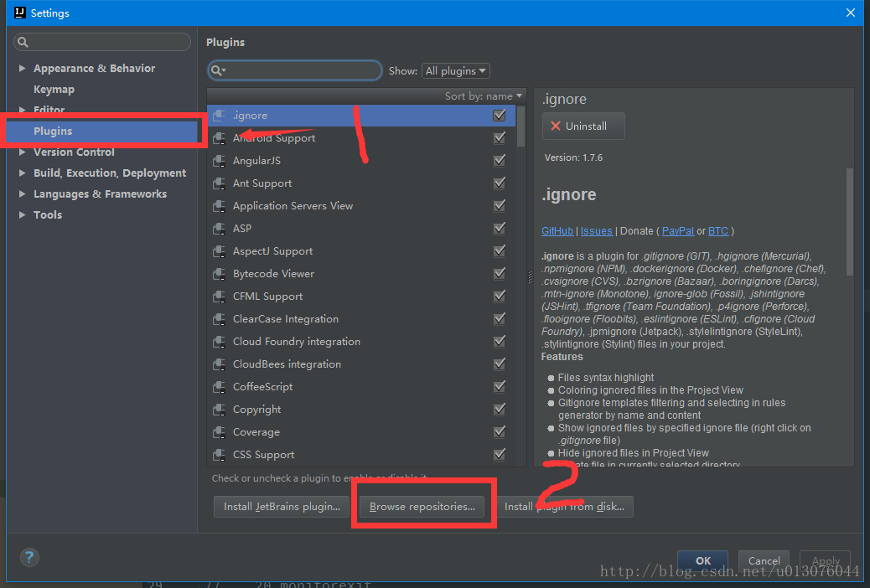
Task: Open the Issues link
Action: (597, 231)
